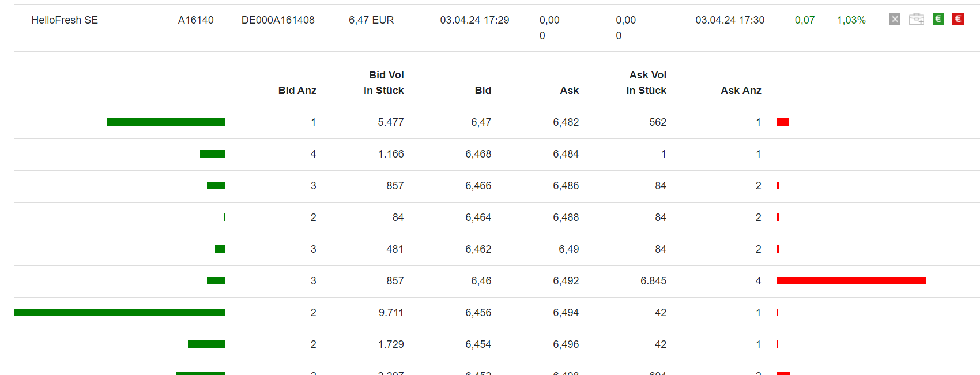Click the WKN A16140
Screen dimensions: 980x375
pyautogui.click(x=195, y=20)
